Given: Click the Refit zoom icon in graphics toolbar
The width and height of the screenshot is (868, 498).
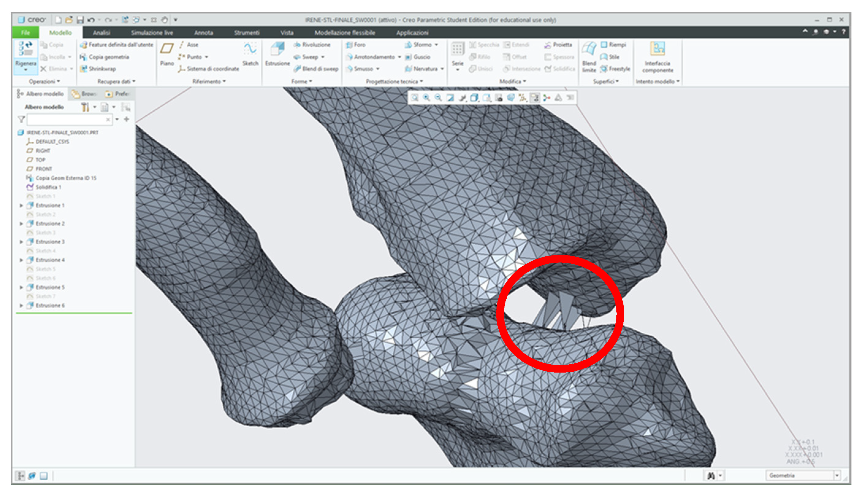Looking at the screenshot, I should [x=415, y=98].
